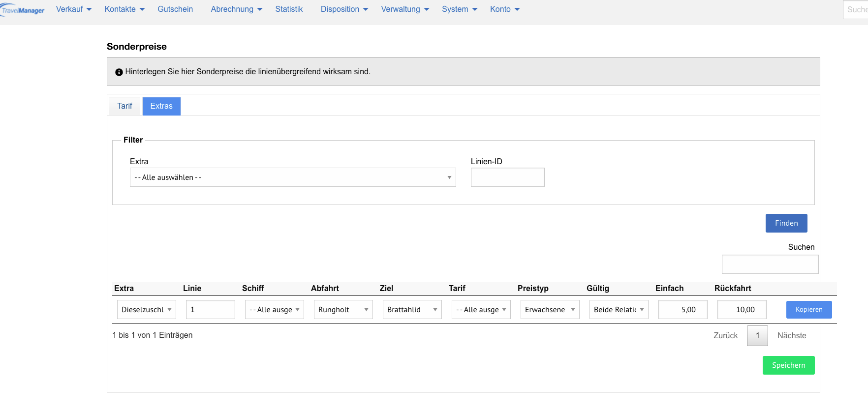Expand the System menu
Image resolution: width=868 pixels, height=412 pixels.
(x=460, y=9)
